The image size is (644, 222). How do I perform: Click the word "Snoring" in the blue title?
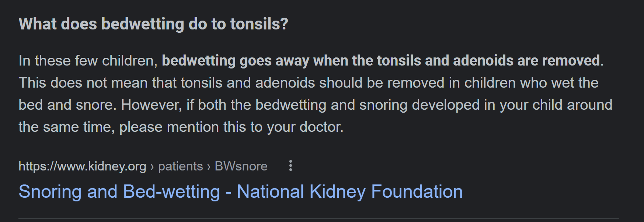click(50, 192)
